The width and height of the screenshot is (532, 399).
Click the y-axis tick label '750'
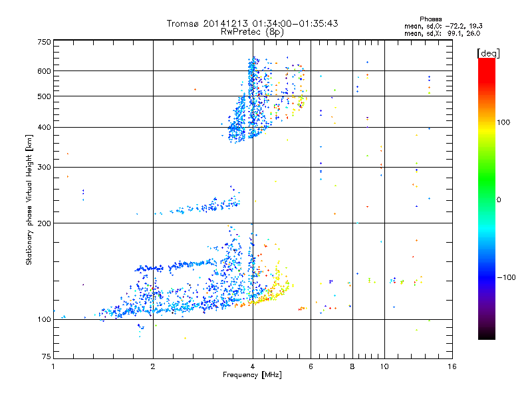coord(44,42)
